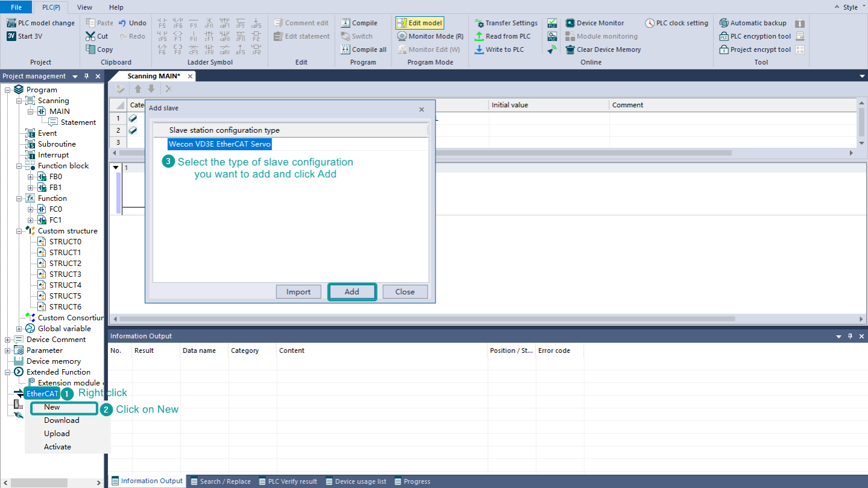Click the PLC model change icon
This screenshot has width=868, height=488.
pos(11,23)
